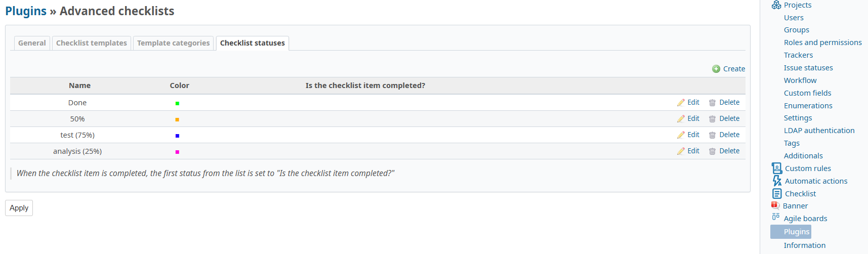Image resolution: width=868 pixels, height=254 pixels.
Task: Click the Agile boards sidebar icon
Action: [x=776, y=217]
